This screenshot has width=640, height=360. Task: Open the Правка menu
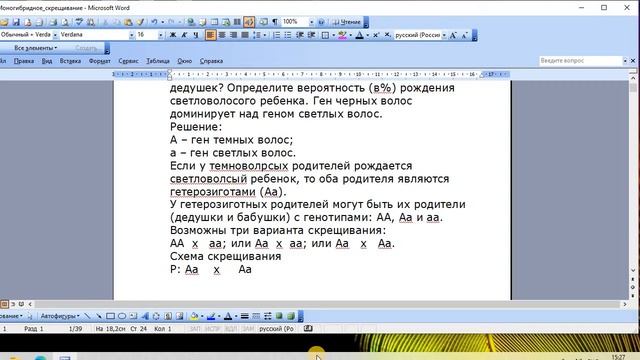(24, 61)
